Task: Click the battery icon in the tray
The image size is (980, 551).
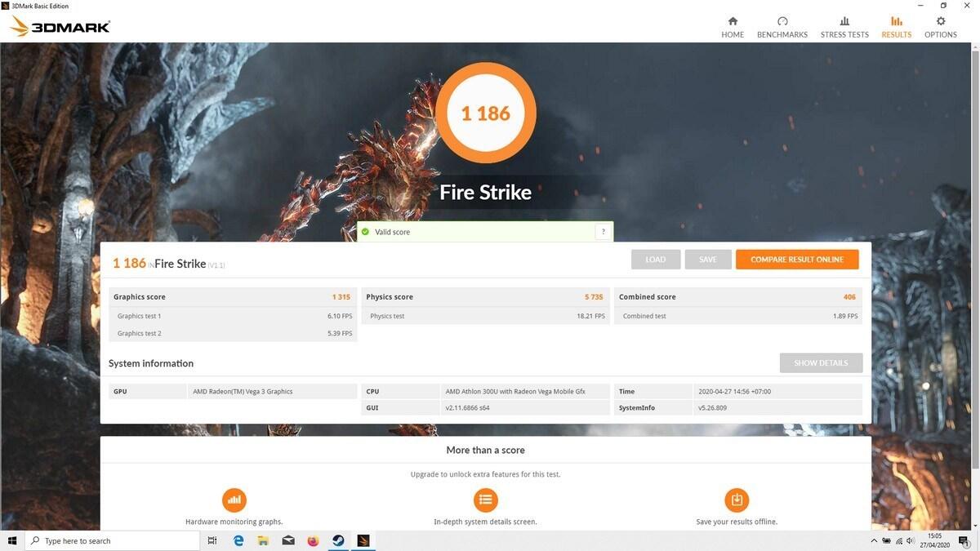Action: tap(887, 540)
